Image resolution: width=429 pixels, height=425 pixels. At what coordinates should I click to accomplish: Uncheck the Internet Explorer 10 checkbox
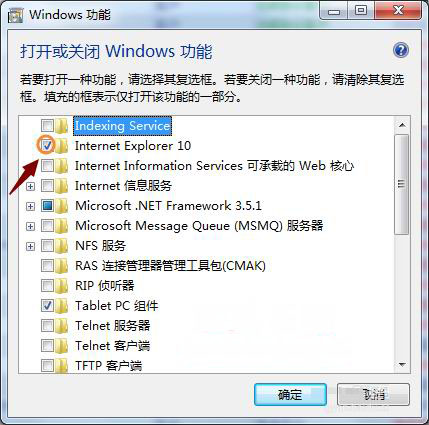47,145
